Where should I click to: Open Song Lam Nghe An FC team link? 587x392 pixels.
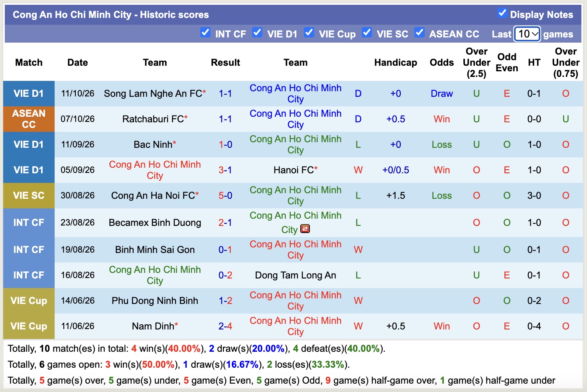153,94
